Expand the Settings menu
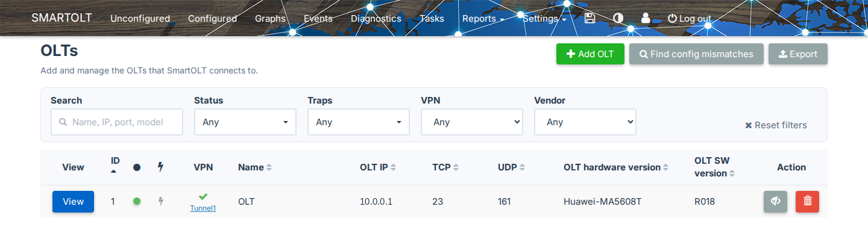This screenshot has height=230, width=868. (x=544, y=19)
